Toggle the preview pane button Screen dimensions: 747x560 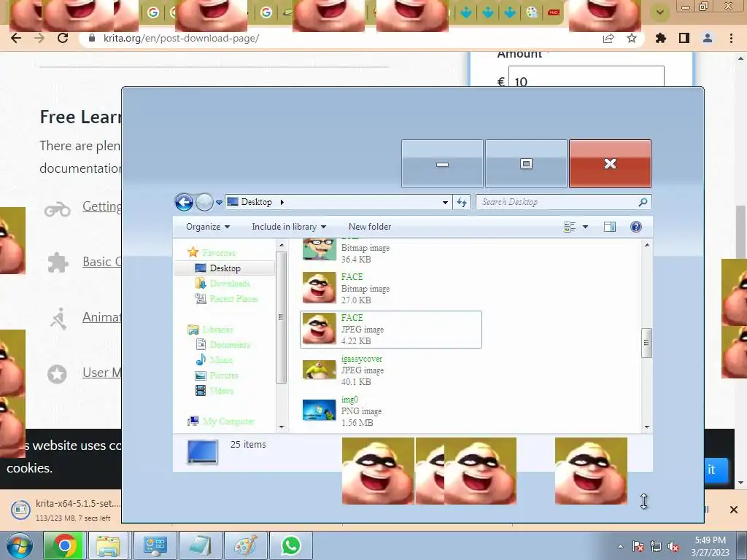click(x=610, y=227)
